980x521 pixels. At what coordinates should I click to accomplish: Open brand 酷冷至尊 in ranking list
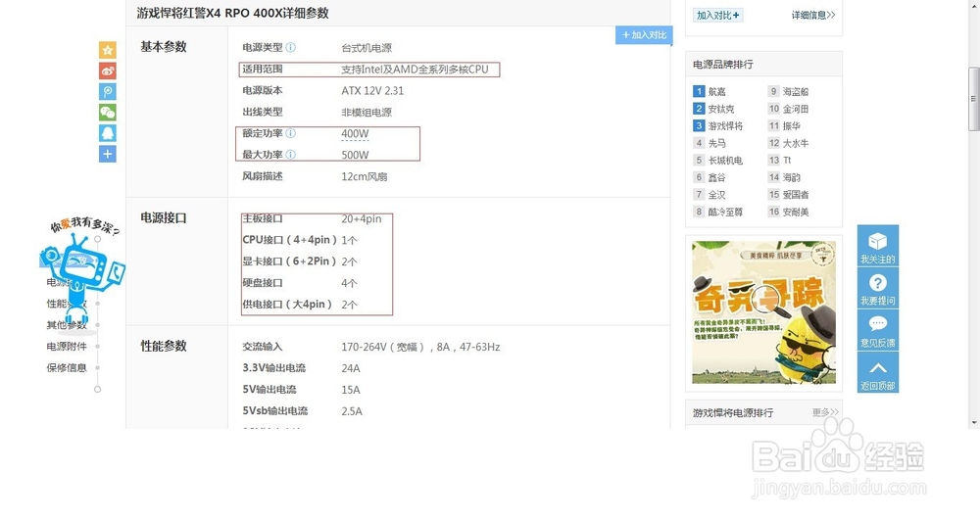pyautogui.click(x=725, y=212)
